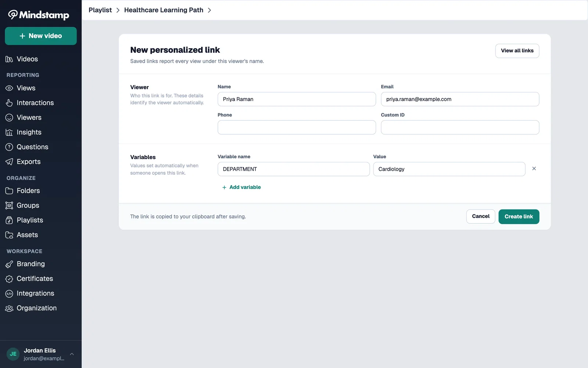The width and height of the screenshot is (588, 368).
Task: Expand the Jordan Ellis account menu
Action: 72,354
